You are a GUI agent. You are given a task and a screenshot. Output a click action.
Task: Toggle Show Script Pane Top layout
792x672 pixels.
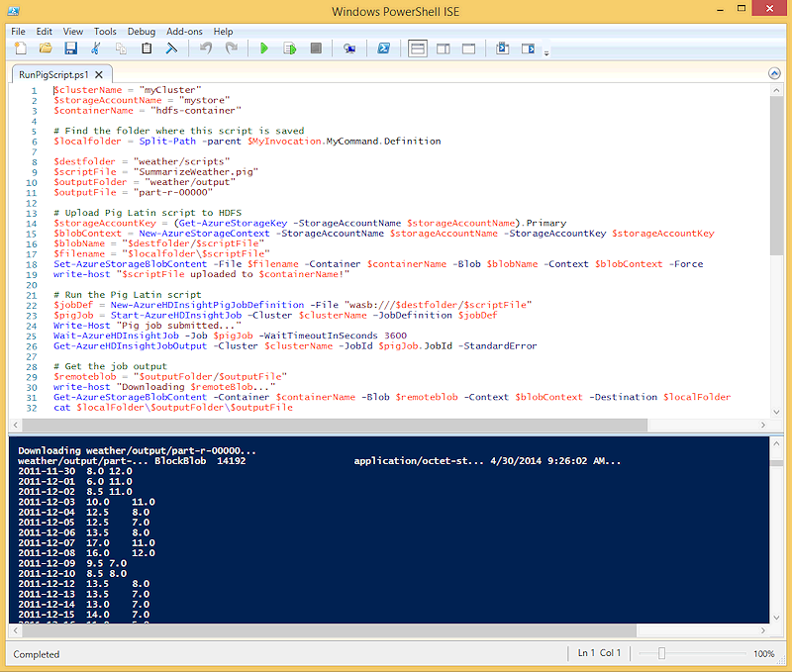(x=417, y=48)
